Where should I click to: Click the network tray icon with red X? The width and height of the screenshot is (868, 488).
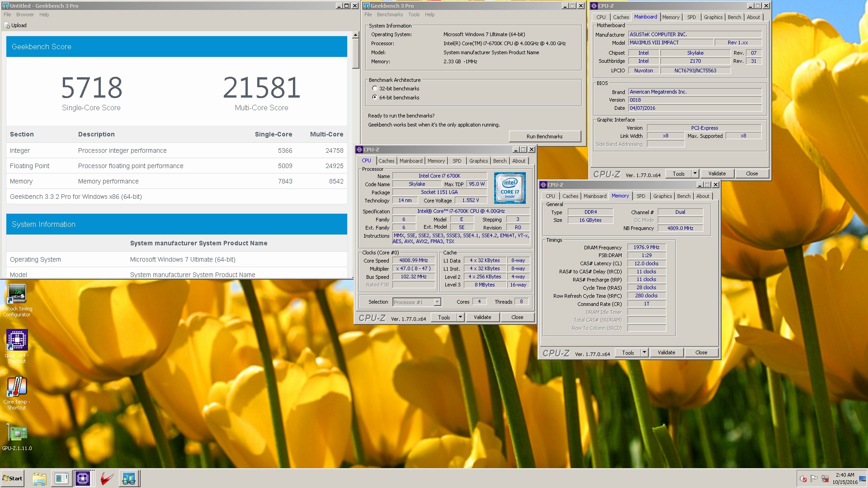pos(825,479)
